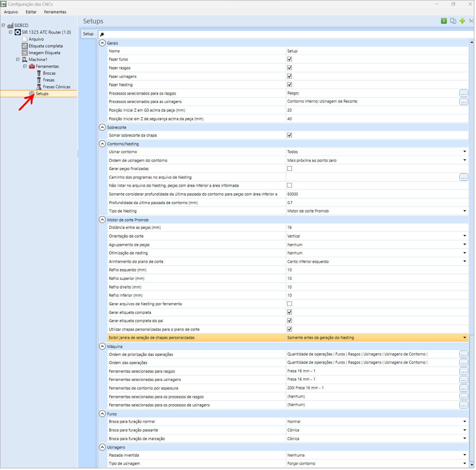Select the Setup side tab
The width and height of the screenshot is (476, 470).
(89, 34)
